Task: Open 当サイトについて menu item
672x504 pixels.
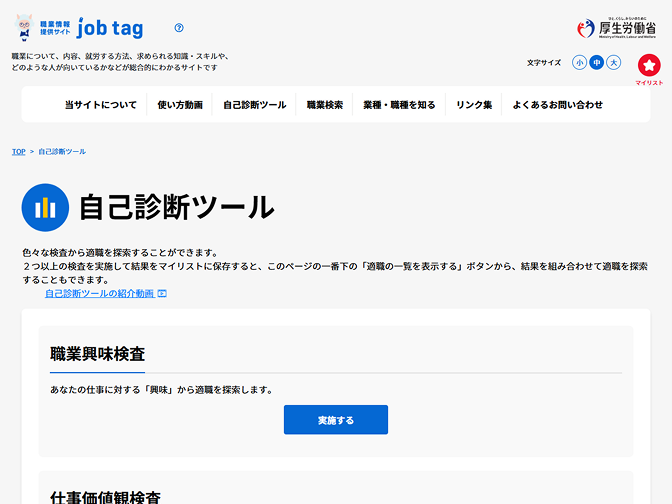Action: coord(101,105)
